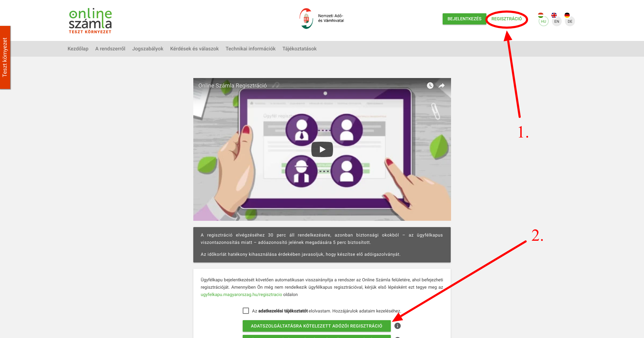The image size is (644, 338).
Task: Click info icon beside Adózói Regisztráció button
Action: (397, 326)
